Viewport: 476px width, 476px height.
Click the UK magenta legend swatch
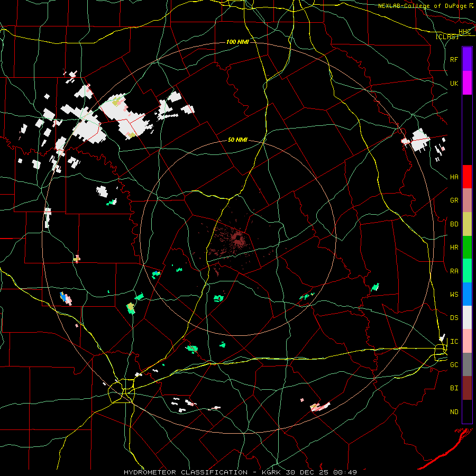coord(467,83)
